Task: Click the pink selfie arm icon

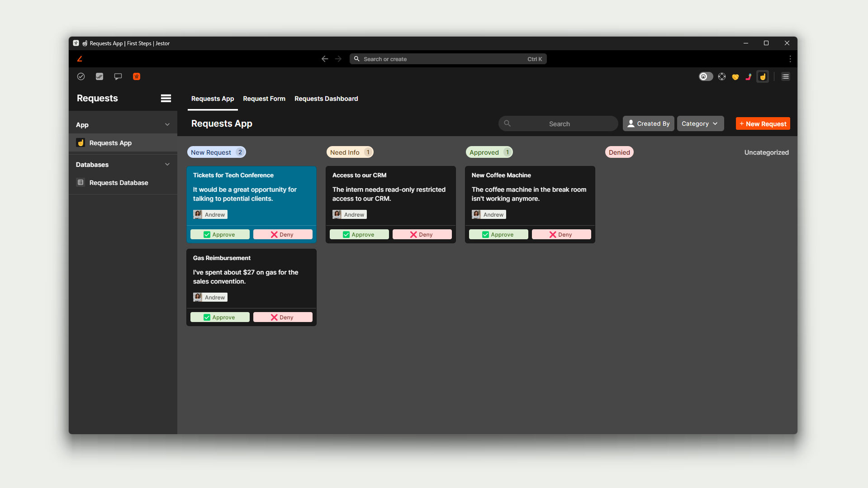Action: [749, 76]
